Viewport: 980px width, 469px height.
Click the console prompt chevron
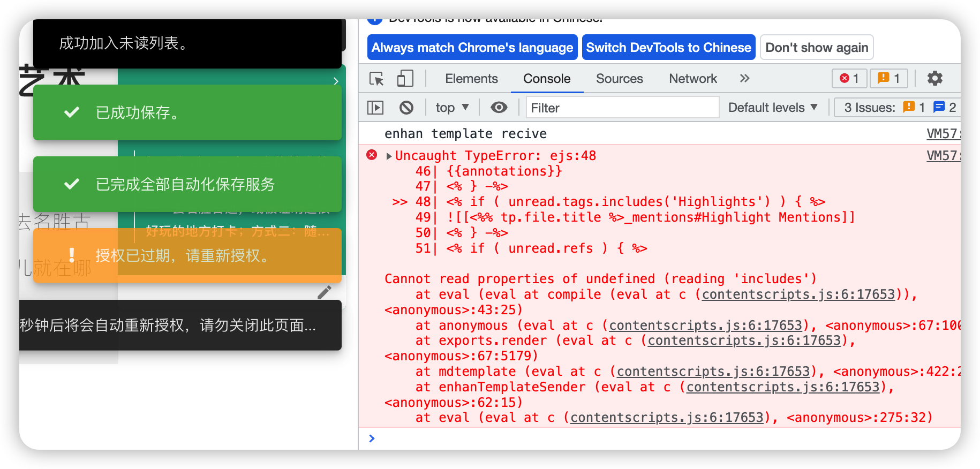(x=372, y=438)
